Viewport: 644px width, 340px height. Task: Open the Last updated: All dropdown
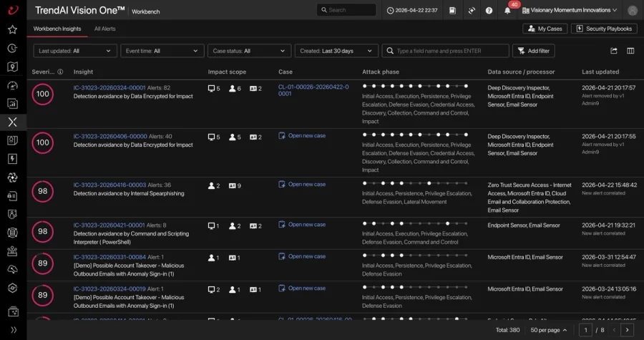coord(75,51)
